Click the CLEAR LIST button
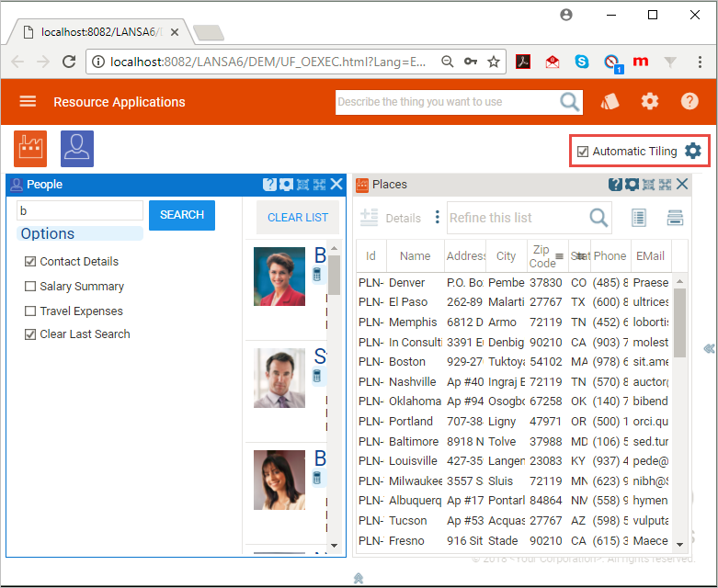Image resolution: width=718 pixels, height=588 pixels. (298, 218)
